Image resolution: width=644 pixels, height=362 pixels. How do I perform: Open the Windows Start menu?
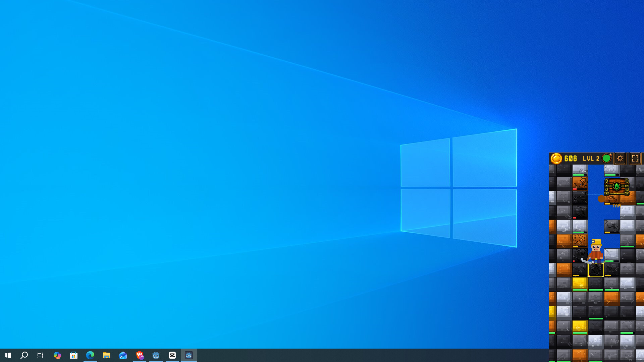pos(8,355)
